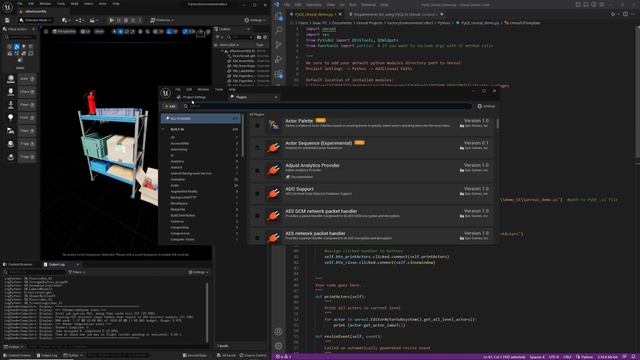Screen dimensions: 640x360
Task: Open Documentation link for Adjust Analytics Provider
Action: click(x=300, y=177)
